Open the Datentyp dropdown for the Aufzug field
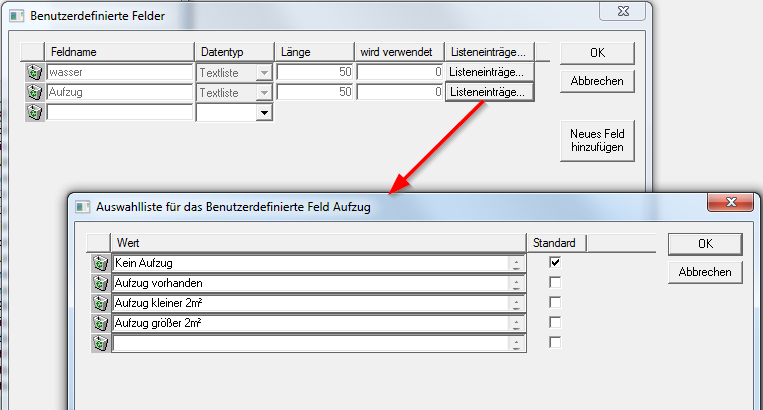 coord(264,92)
